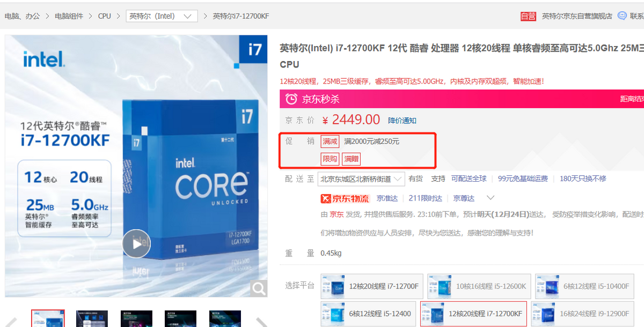This screenshot has width=644, height=327.
Task: Click the 京东秒杀 banner label
Action: click(321, 99)
